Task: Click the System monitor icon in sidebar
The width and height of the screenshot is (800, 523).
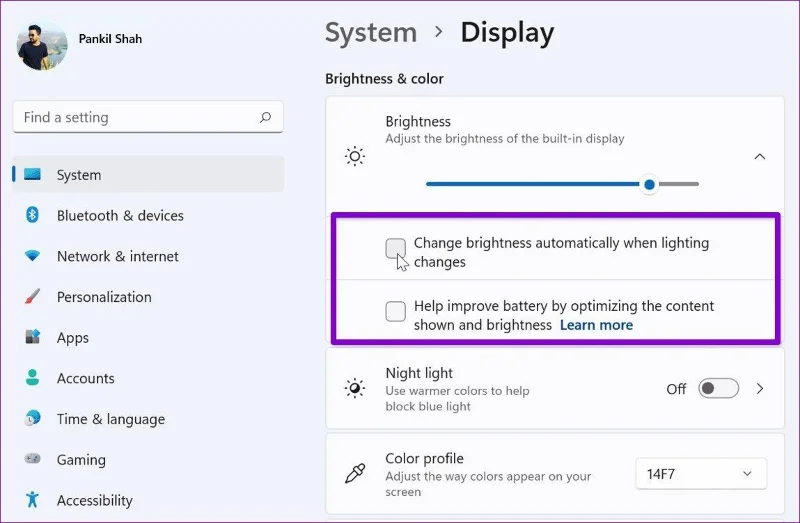Action: pyautogui.click(x=32, y=175)
